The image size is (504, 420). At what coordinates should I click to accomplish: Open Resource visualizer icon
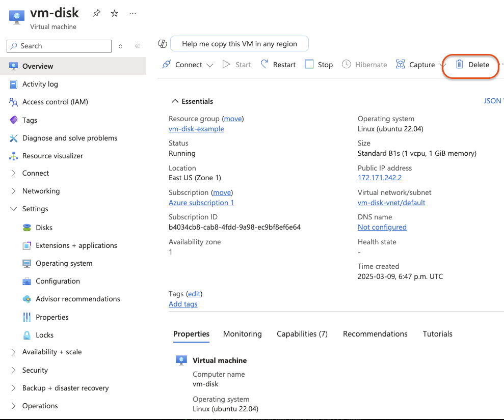click(13, 156)
